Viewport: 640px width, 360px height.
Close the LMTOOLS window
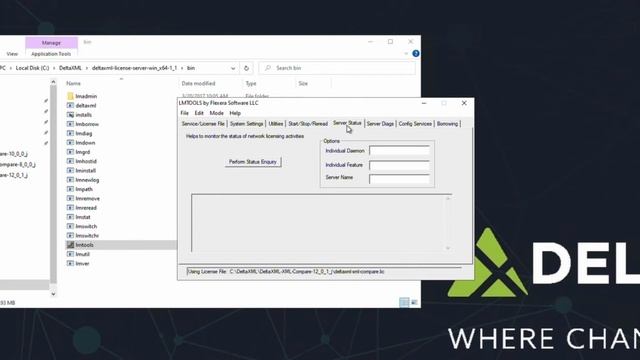[x=464, y=103]
